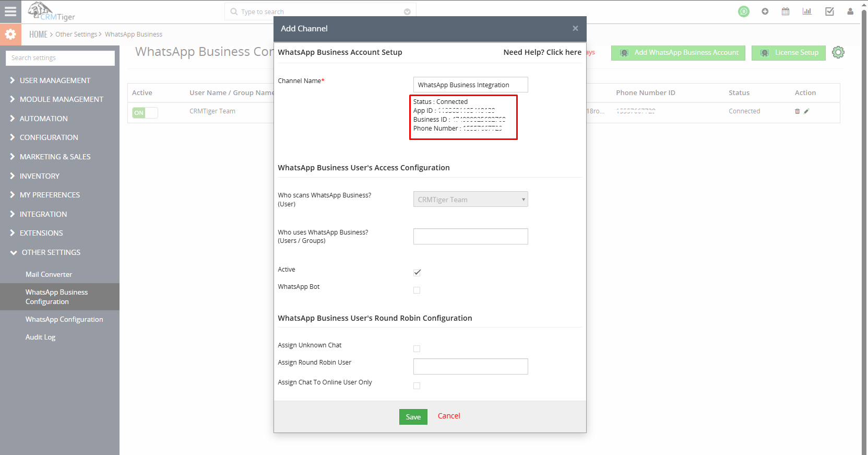Enable Assign Unknown Chat checkbox

coord(417,348)
